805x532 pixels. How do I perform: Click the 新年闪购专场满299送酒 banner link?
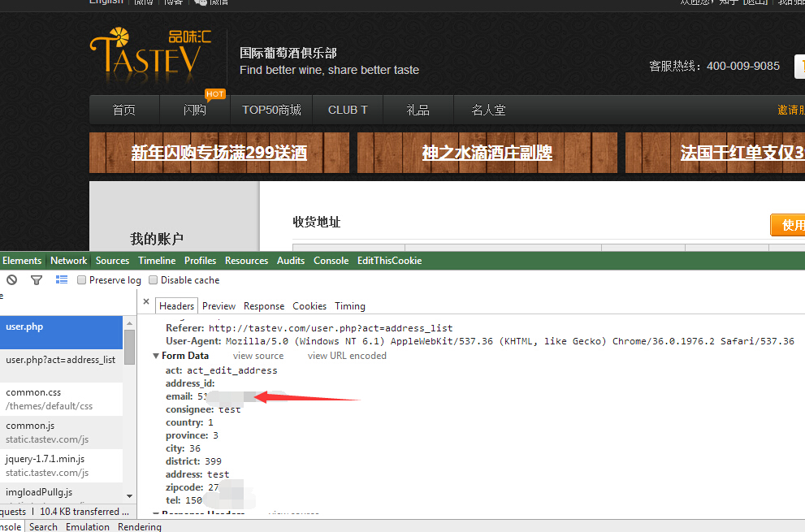pos(219,153)
